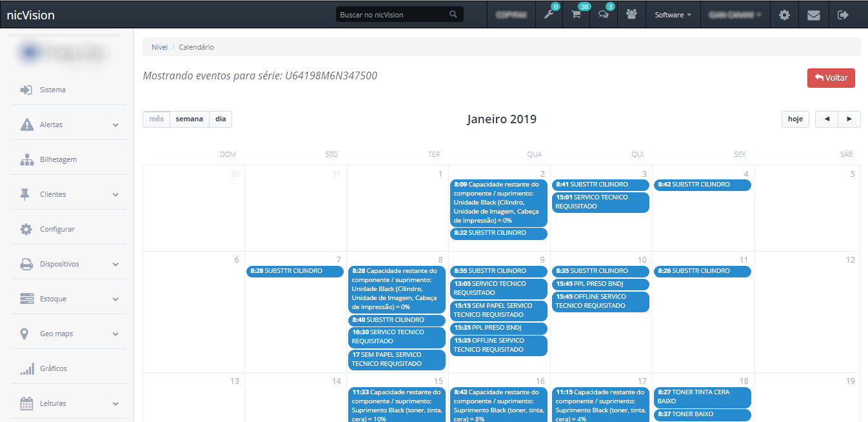Open Bilhetagem in the sidebar

click(58, 159)
